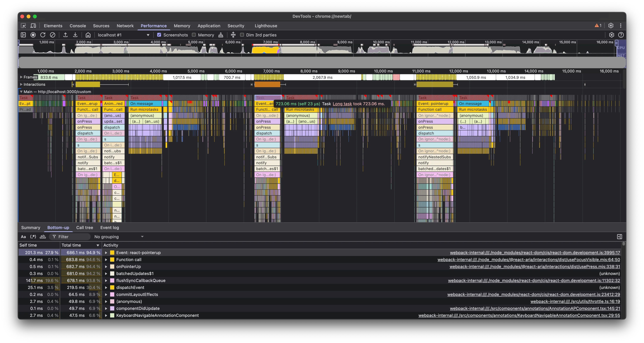Open the No grouping dropdown

click(119, 237)
